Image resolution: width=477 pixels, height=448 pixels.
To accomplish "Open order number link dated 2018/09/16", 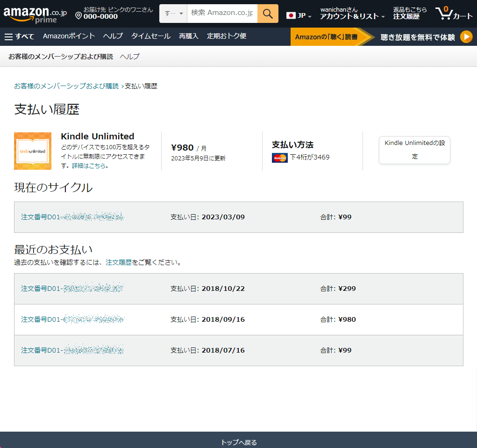I will click(x=72, y=319).
